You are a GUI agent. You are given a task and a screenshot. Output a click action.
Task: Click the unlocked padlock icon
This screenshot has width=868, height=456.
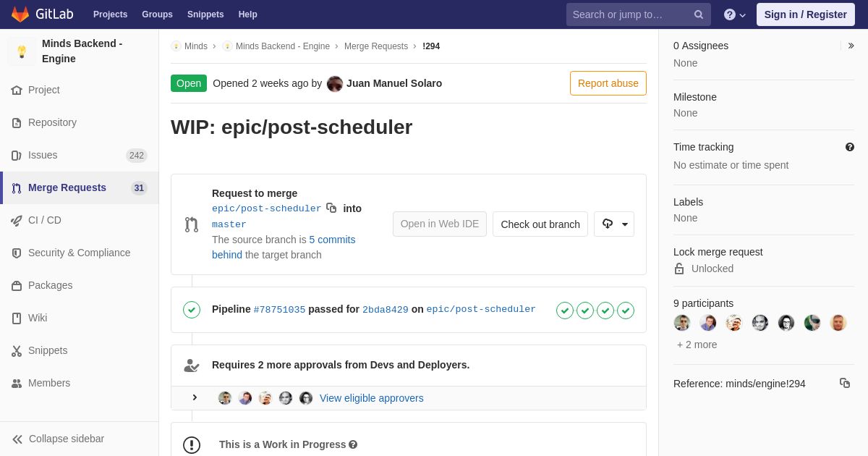tap(679, 269)
